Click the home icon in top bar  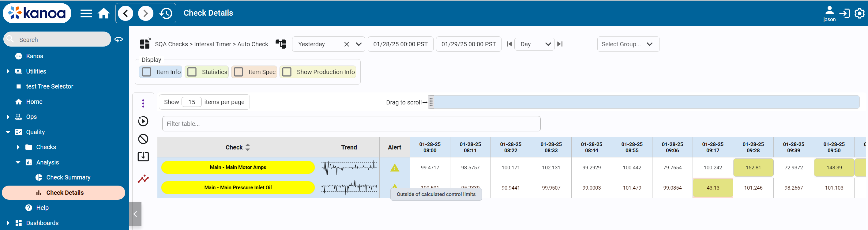tap(103, 13)
